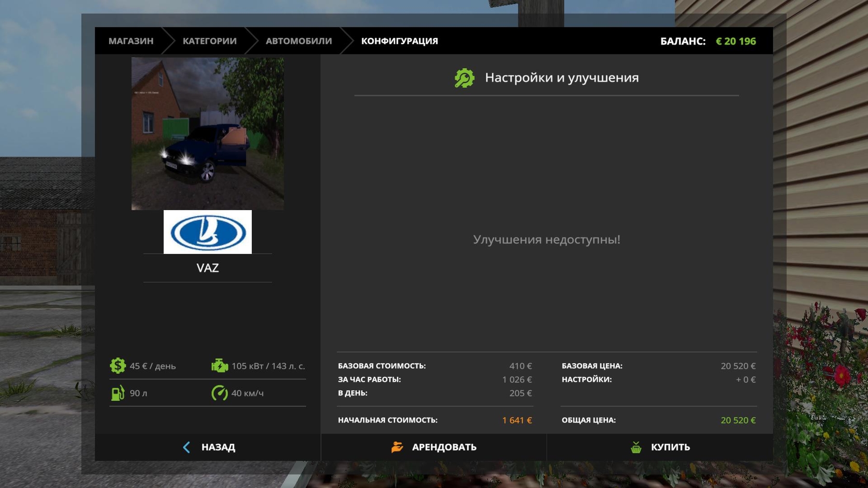The image size is (868, 488).
Task: Open the Магазин breadcrumb tab
Action: click(131, 41)
